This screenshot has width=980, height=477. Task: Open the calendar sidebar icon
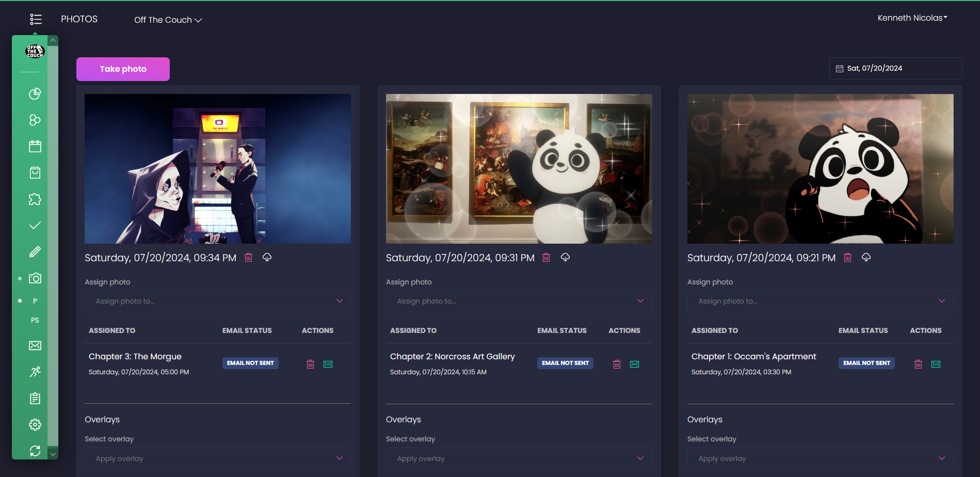[x=35, y=146]
